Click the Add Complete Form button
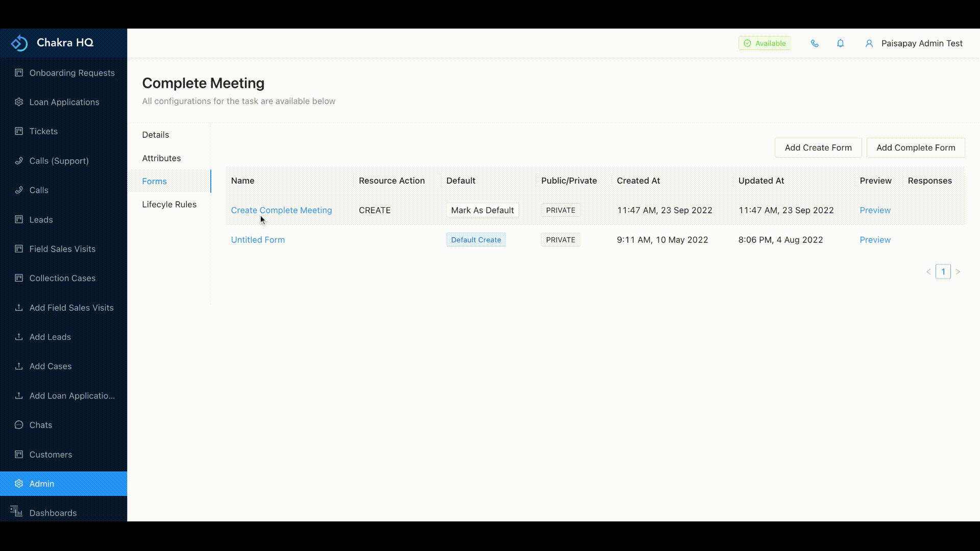The width and height of the screenshot is (980, 551). coord(915,147)
